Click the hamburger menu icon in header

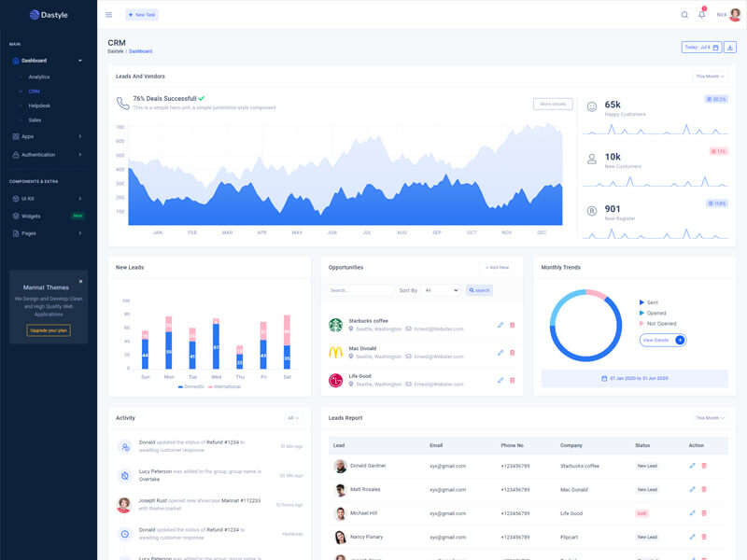108,15
